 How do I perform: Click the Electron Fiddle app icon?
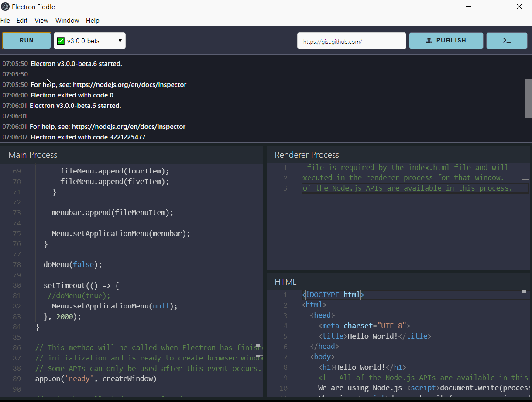[5, 7]
